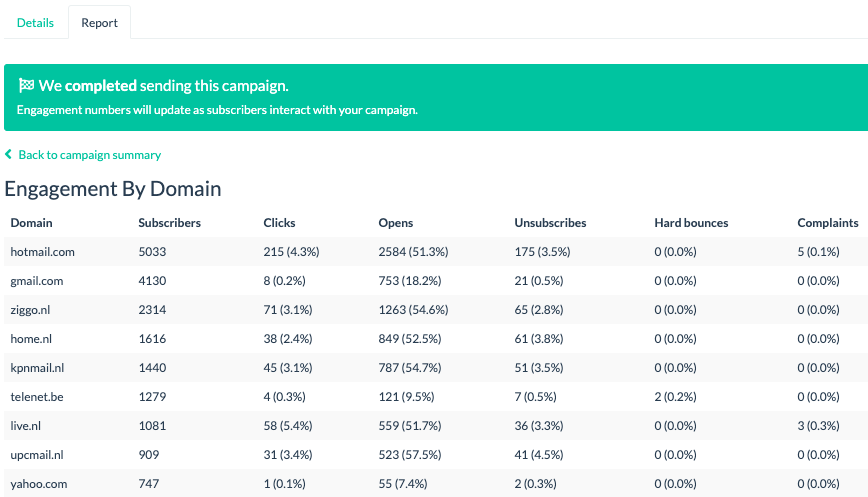Click hotmail opens value 2584 (51.3%)
This screenshot has height=497, width=868.
(414, 252)
